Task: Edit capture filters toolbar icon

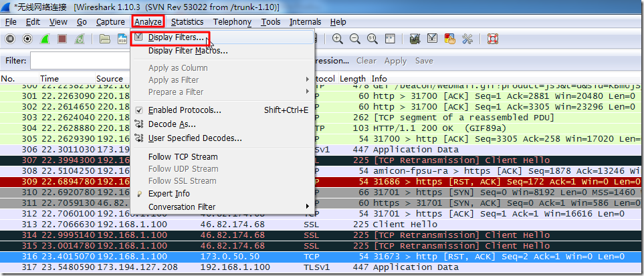Action: (415, 39)
